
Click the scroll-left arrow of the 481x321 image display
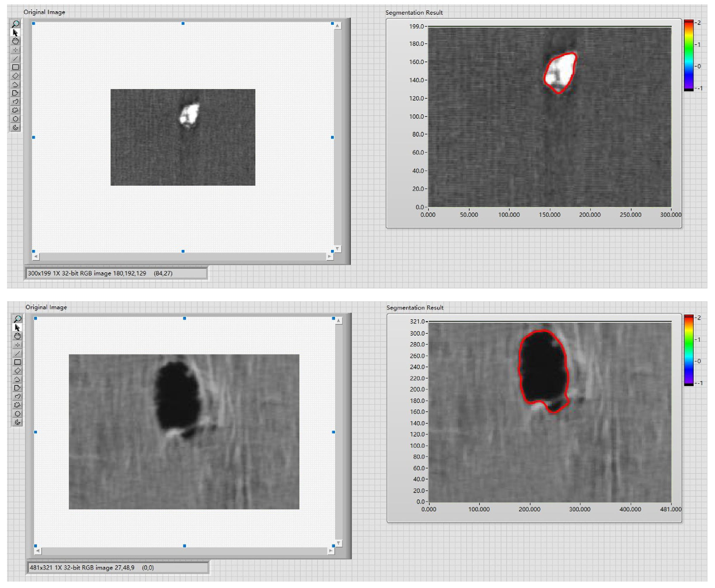click(x=38, y=551)
